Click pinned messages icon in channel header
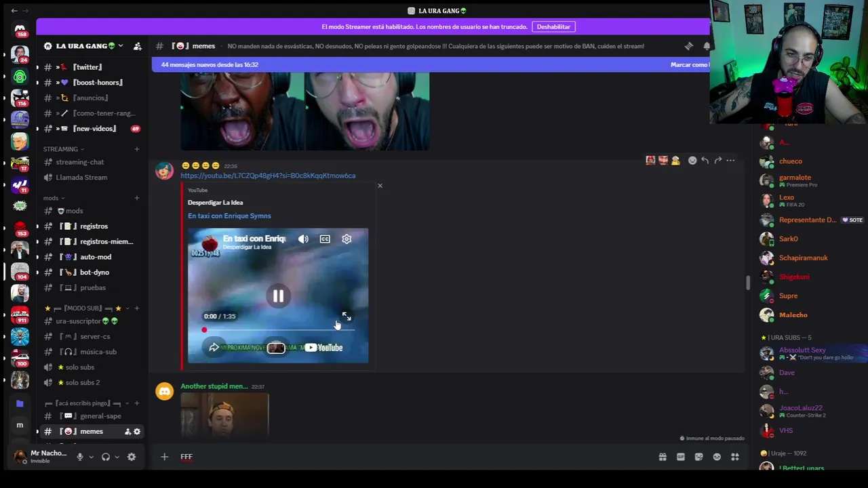 (x=689, y=46)
